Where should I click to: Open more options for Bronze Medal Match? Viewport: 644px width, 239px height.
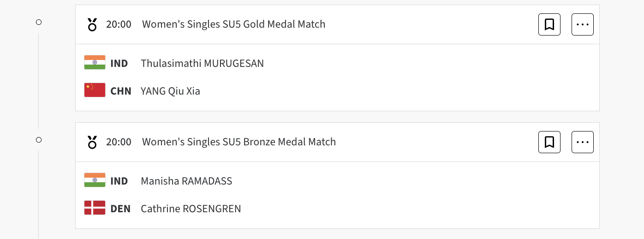582,142
